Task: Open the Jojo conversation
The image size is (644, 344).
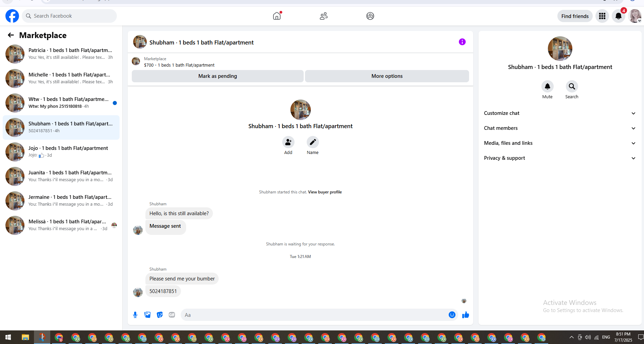Action: [x=61, y=152]
